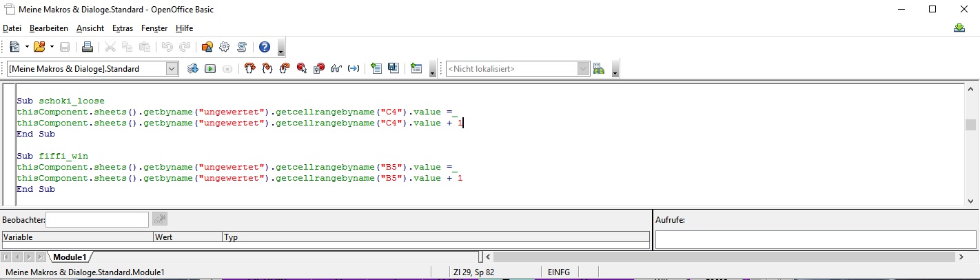Open dropdown arrow next to Open icon
Screen dimensions: 980x280
52,47
